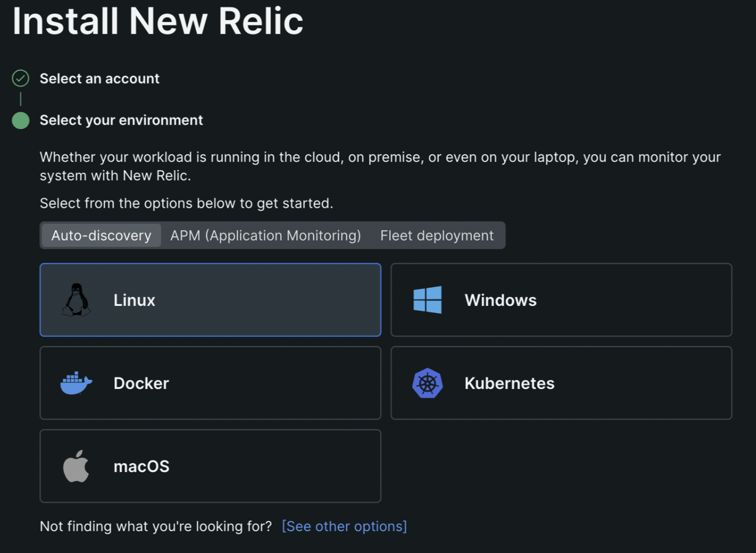
Task: Open the APM (Application Monitoring) tab
Action: point(266,236)
